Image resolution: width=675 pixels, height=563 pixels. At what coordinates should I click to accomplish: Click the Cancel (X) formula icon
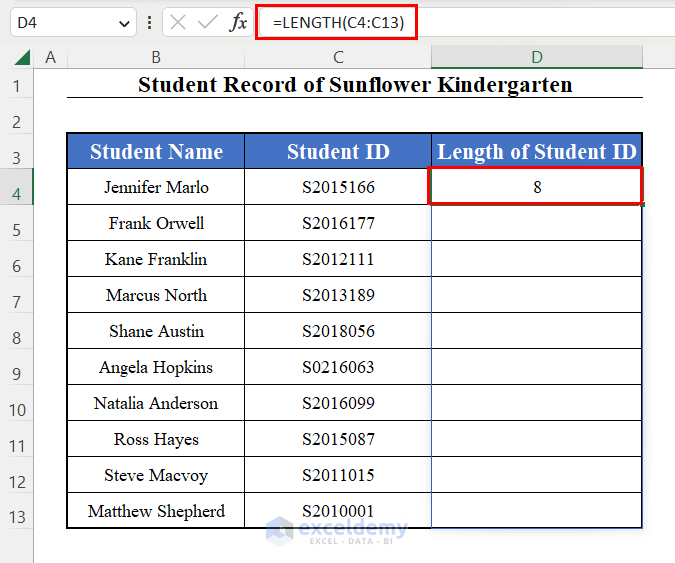pos(178,22)
